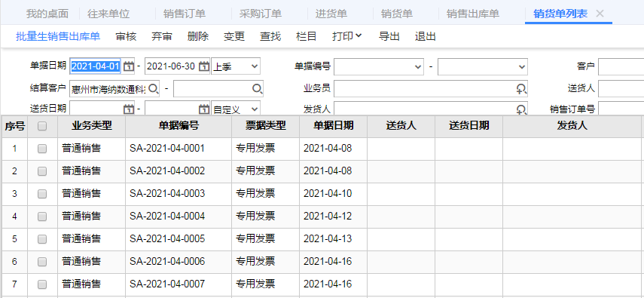Click 栏目 toolbar button

coord(307,36)
